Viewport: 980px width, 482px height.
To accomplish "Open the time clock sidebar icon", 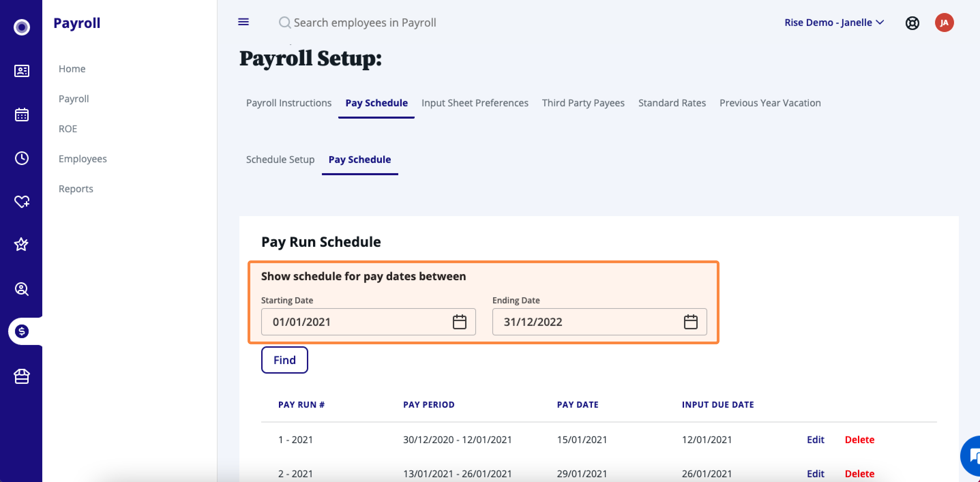I will pos(22,158).
